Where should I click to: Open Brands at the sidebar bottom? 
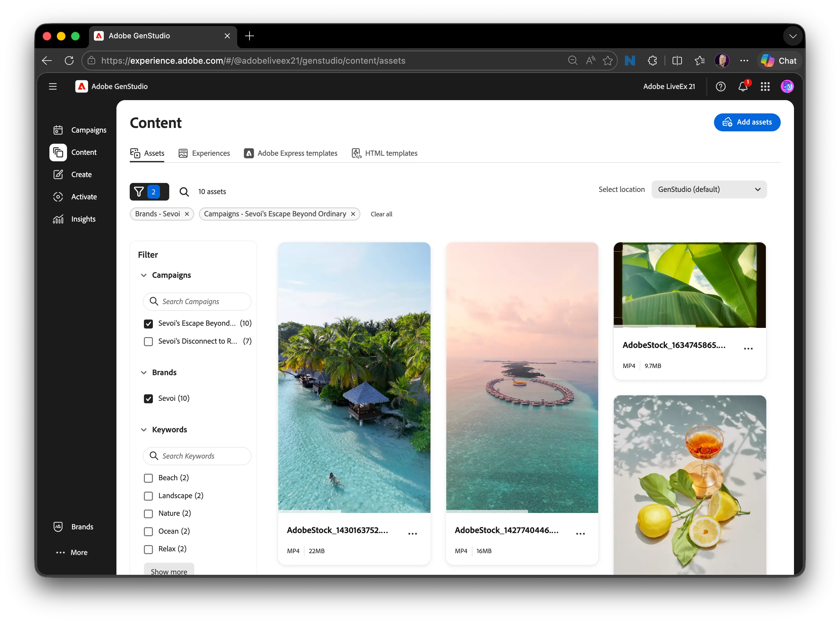73,527
